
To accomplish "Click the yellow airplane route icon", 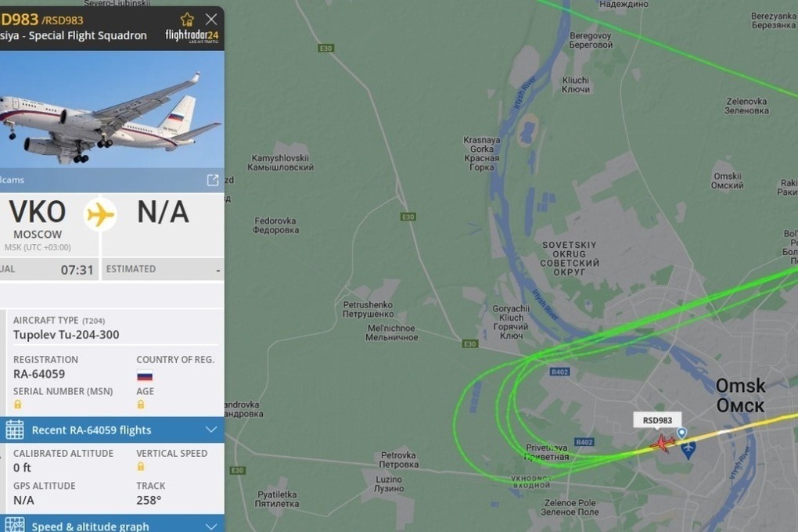I will (100, 214).
